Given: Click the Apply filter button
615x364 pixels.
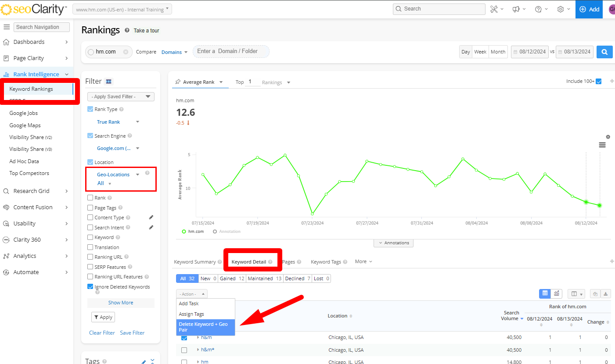Looking at the screenshot, I should [x=103, y=317].
